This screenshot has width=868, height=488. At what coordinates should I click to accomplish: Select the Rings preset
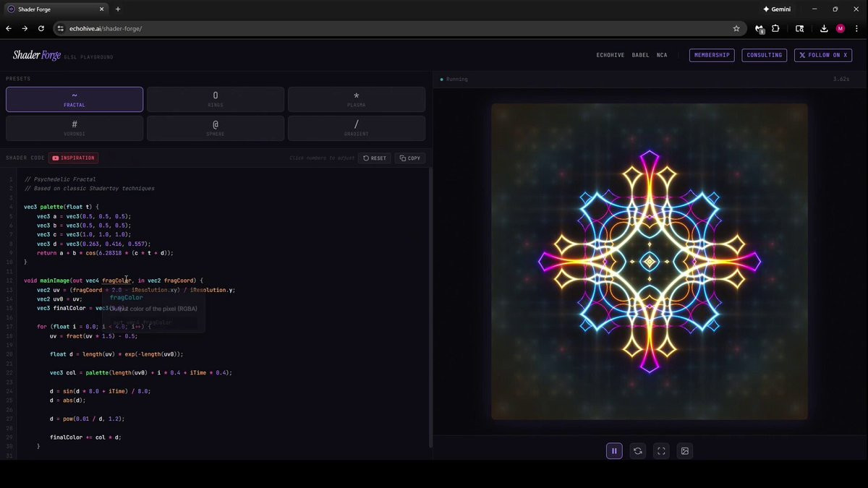pos(216,100)
